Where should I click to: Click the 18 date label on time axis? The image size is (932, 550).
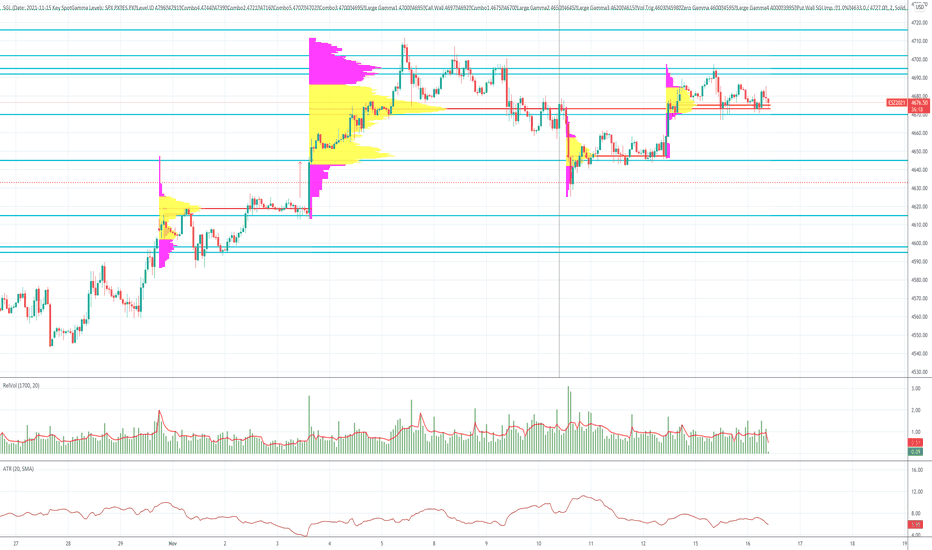point(852,543)
